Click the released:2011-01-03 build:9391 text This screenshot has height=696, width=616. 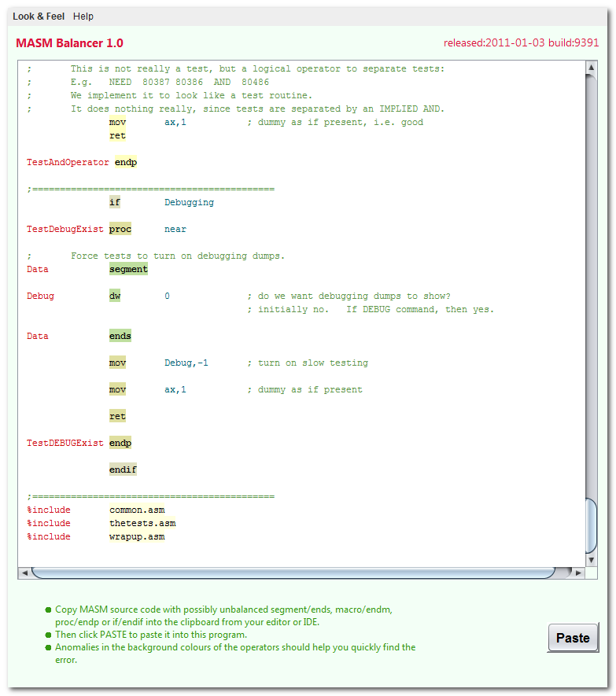[521, 42]
